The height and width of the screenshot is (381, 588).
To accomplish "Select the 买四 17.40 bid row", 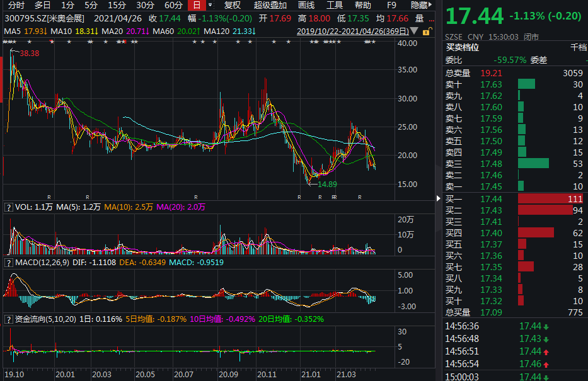I will [x=514, y=233].
